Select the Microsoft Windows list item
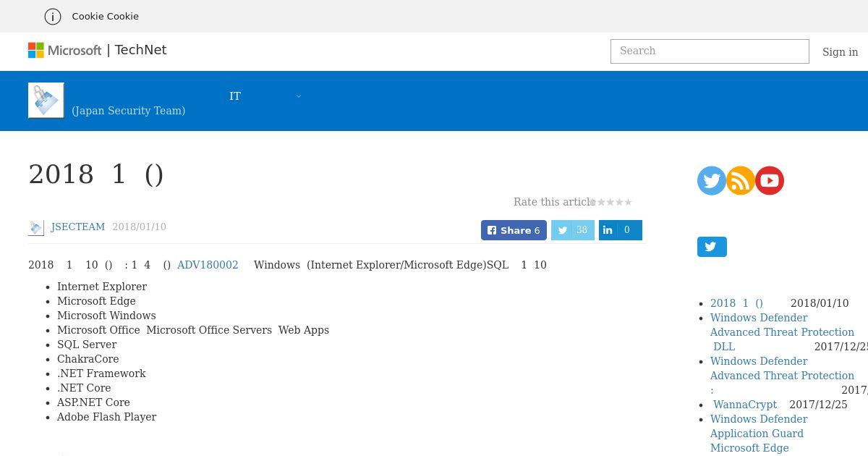 tap(106, 316)
